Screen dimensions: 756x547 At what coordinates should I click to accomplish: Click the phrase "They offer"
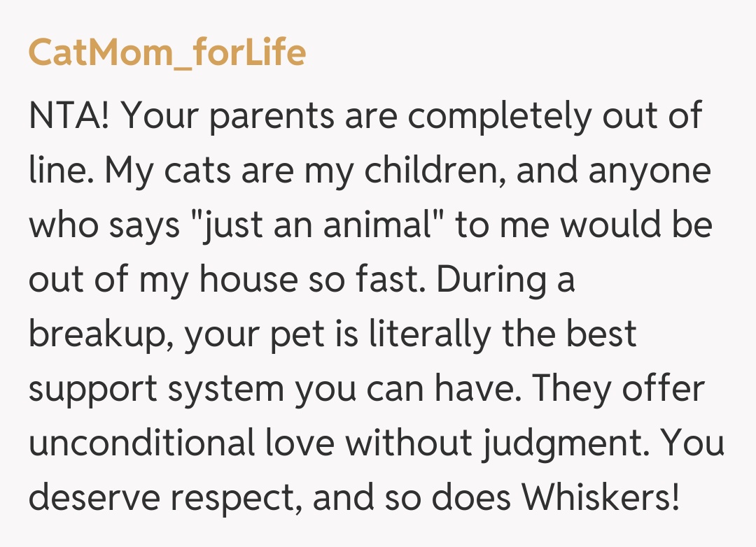coord(616,389)
